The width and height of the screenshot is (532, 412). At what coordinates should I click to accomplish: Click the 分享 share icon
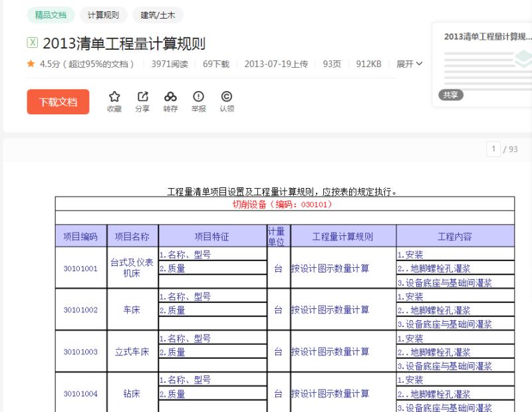142,96
